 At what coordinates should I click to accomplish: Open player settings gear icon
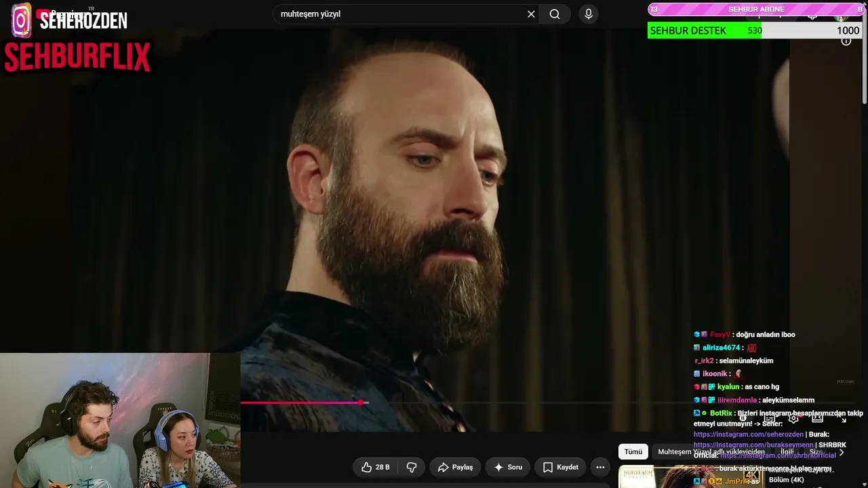coord(793,418)
